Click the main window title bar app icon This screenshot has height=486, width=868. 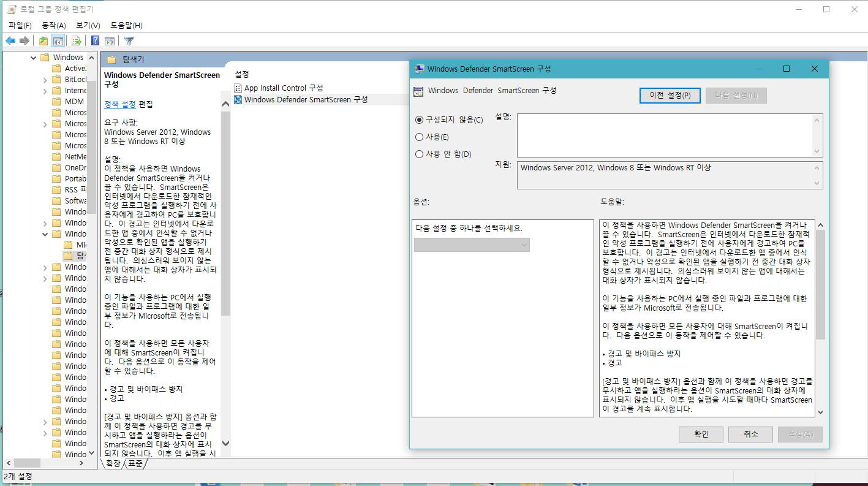point(12,9)
